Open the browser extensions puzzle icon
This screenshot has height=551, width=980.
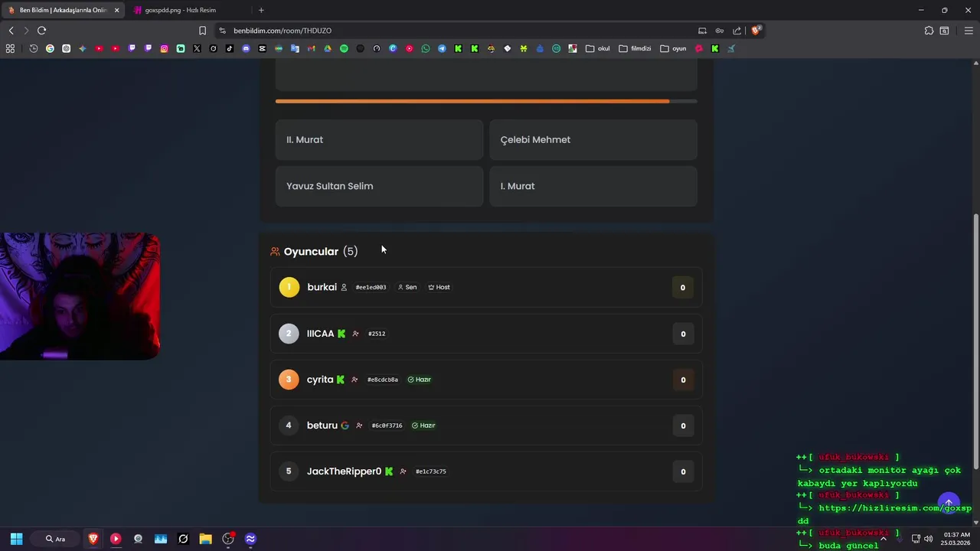tap(929, 31)
